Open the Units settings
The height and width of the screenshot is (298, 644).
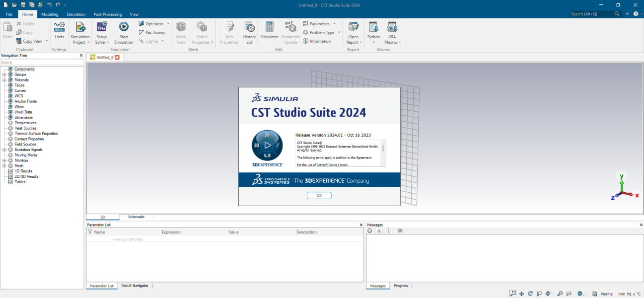click(59, 30)
